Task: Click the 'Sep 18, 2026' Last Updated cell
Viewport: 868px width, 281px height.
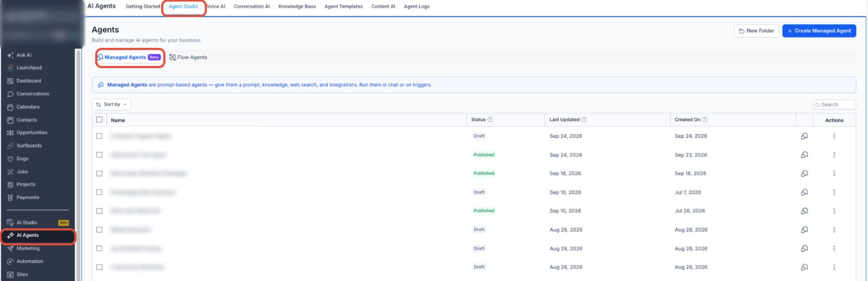Action: tap(565, 174)
